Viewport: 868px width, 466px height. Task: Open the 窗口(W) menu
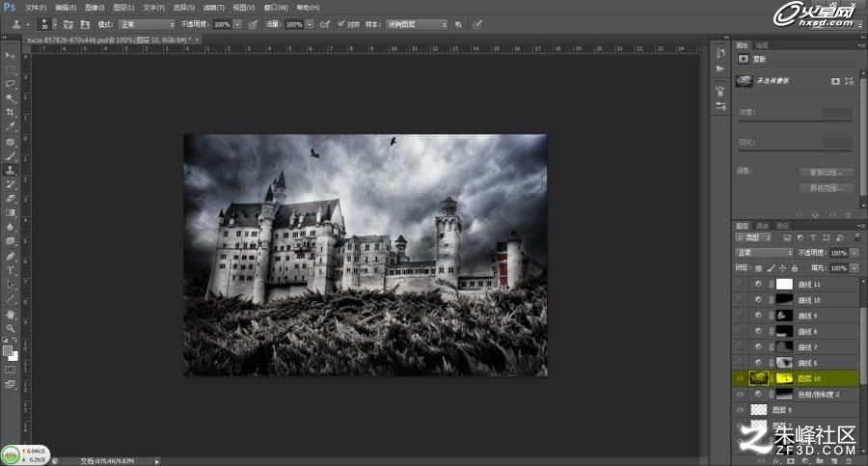click(x=275, y=7)
